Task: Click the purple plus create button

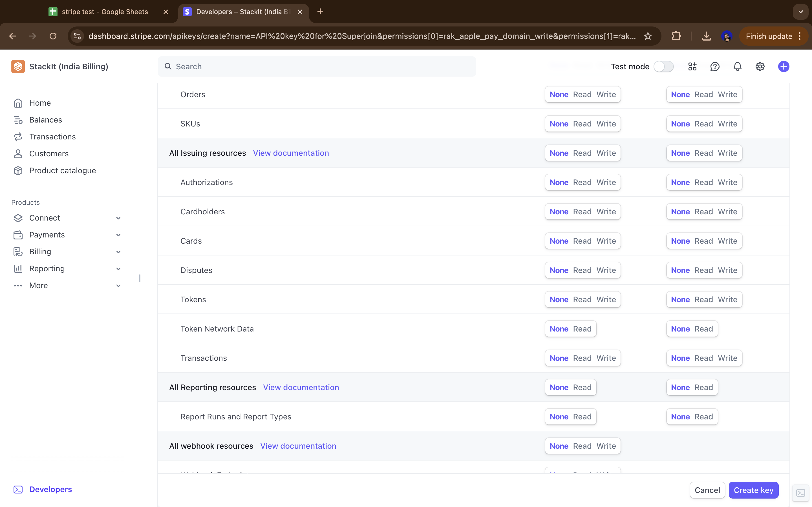Action: point(784,66)
